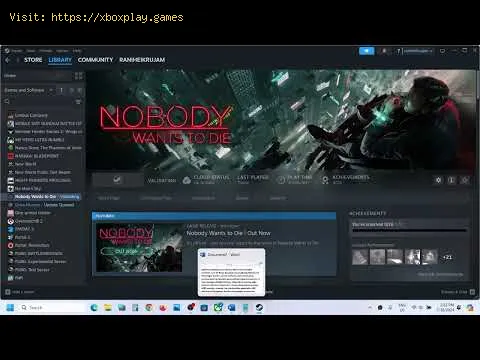Open Steam menu in menu bar
Screen dimensions: 480x360
[x=17, y=51]
